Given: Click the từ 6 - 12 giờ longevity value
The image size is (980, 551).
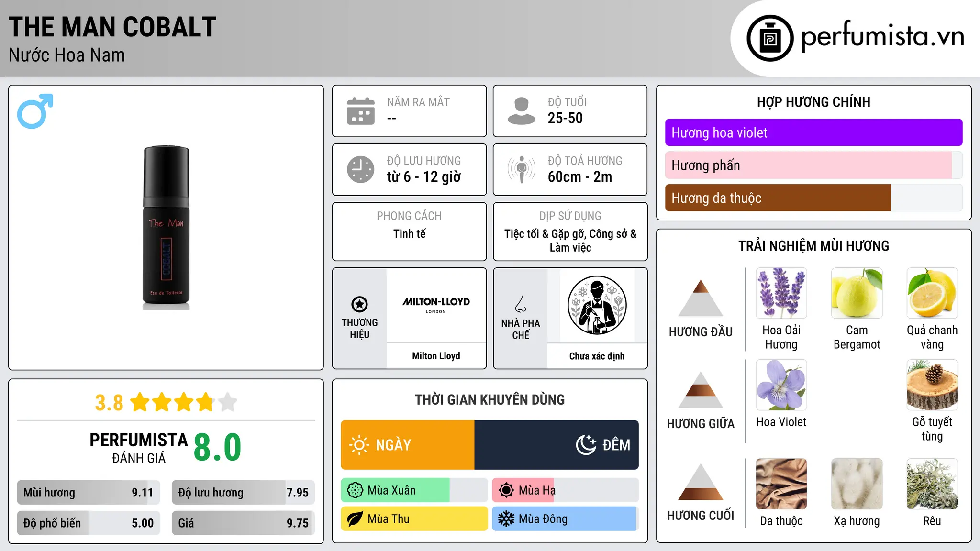Looking at the screenshot, I should (x=424, y=177).
